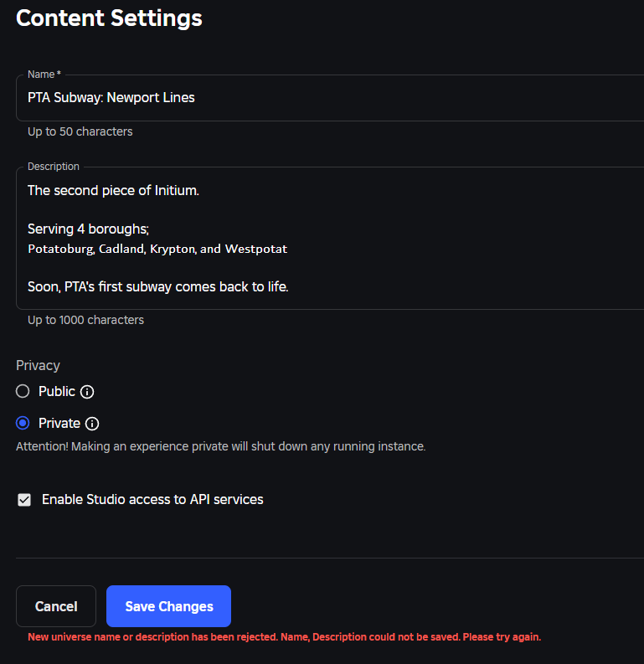This screenshot has width=644, height=664.
Task: Select the Public privacy radio button
Action: coord(23,391)
